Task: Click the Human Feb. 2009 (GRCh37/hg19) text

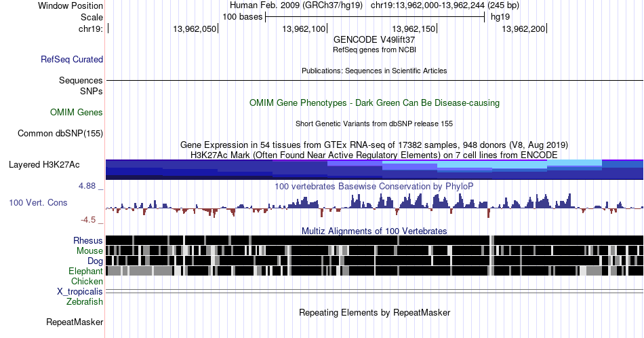Action: point(296,5)
